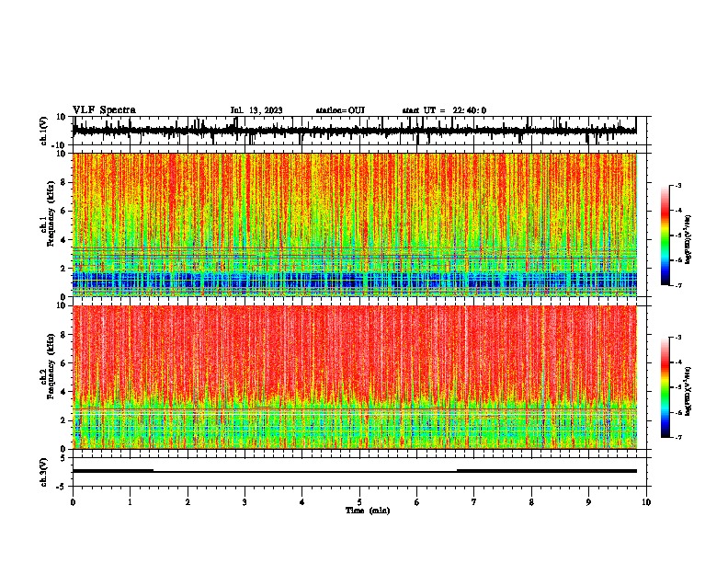Click the 'station=OUI' header label
This screenshot has height=563, width=728.
340,110
